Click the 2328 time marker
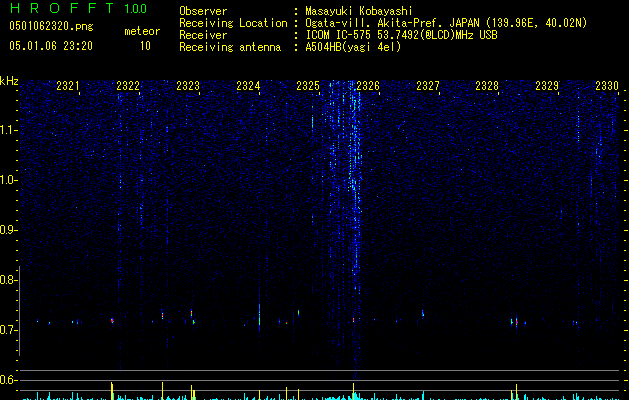This screenshot has height=400, width=629. pos(487,86)
